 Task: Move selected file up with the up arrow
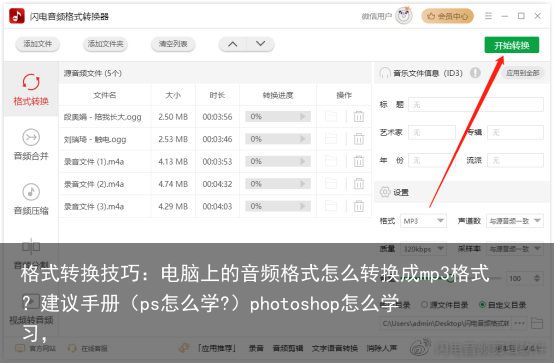[232, 44]
